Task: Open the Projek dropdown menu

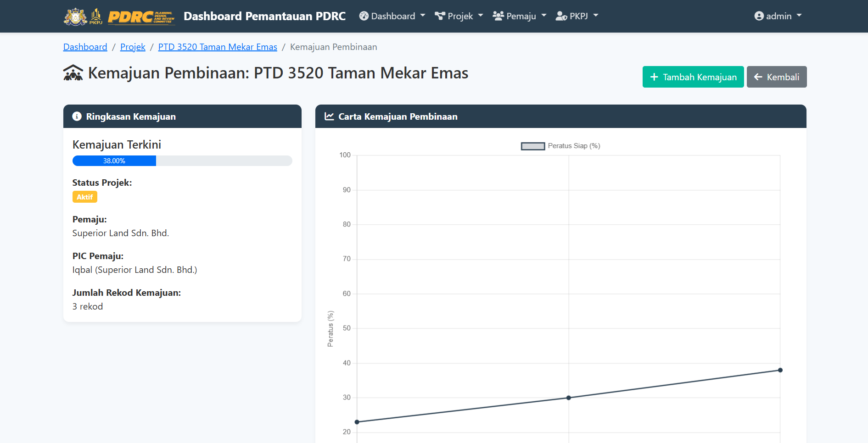Action: (459, 16)
